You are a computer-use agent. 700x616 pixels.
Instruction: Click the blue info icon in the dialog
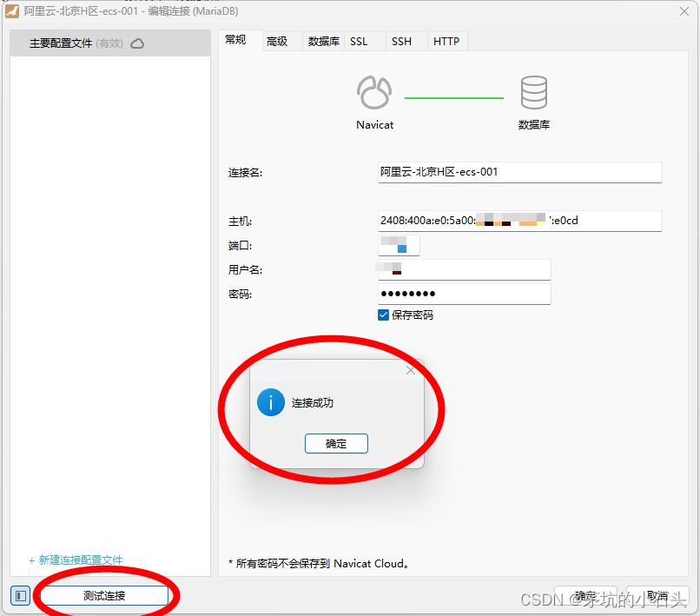click(x=271, y=402)
